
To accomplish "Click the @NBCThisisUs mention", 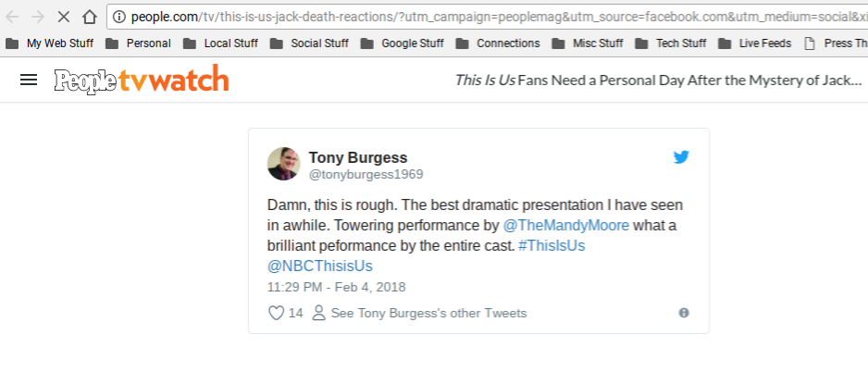I will [x=320, y=266].
